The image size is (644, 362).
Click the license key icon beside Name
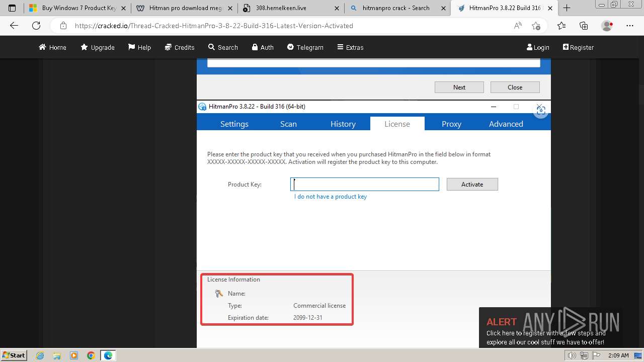pos(219,294)
